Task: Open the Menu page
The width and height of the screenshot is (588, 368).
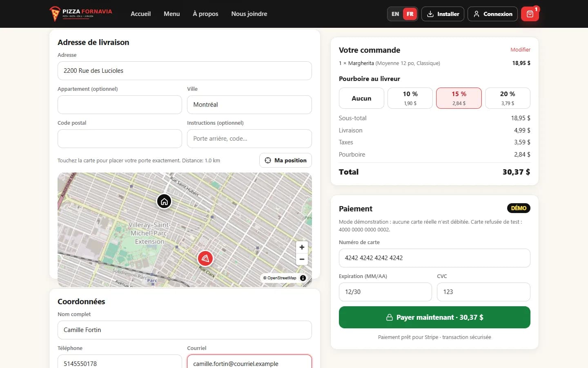Action: [171, 14]
